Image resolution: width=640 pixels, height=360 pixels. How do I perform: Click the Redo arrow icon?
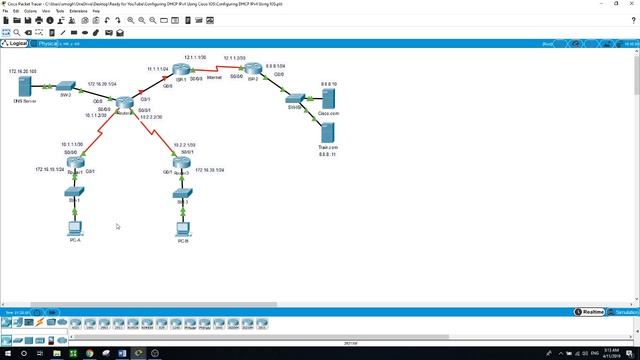(x=118, y=20)
